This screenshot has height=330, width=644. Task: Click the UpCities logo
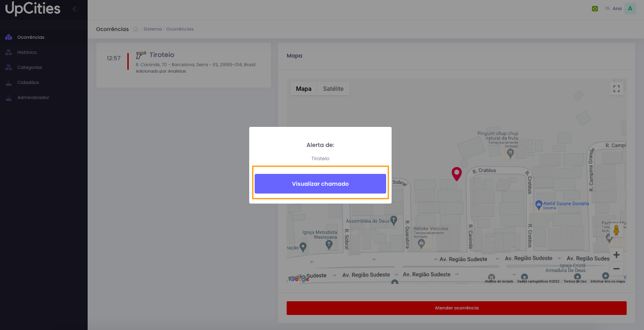click(x=32, y=9)
